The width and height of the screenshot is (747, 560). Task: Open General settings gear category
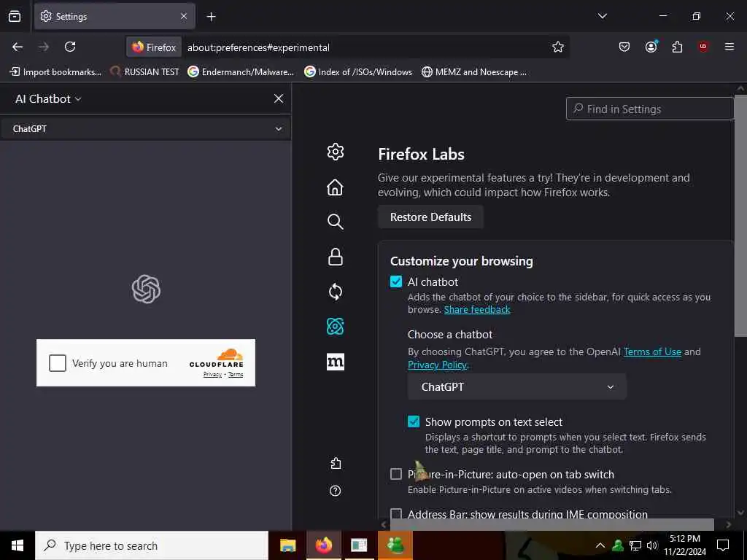tap(336, 152)
